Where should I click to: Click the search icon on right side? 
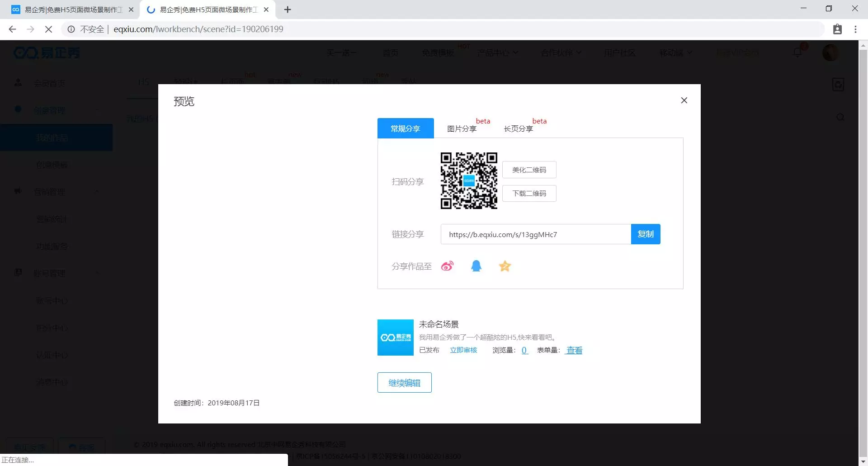pos(840,118)
